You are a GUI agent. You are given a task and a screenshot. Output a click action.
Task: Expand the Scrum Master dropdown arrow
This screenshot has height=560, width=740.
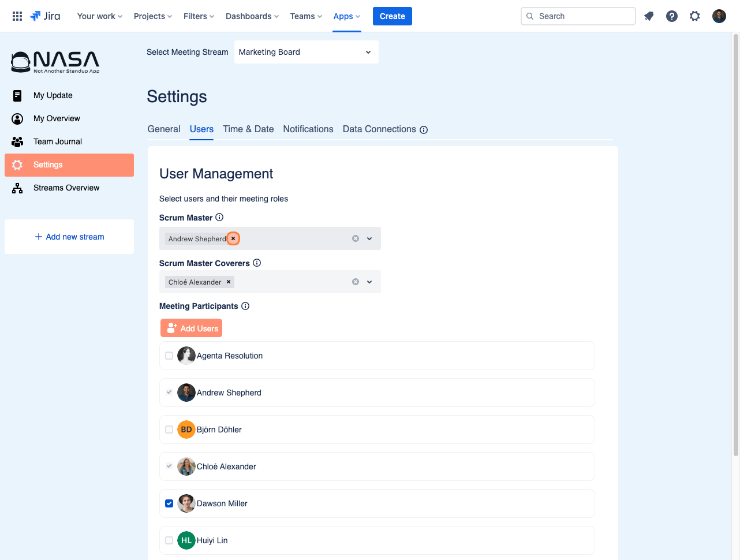pyautogui.click(x=369, y=238)
